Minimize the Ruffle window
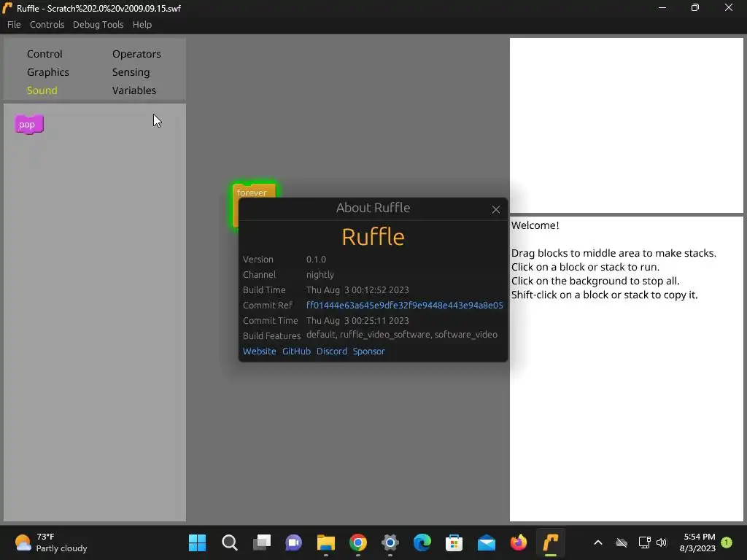 [662, 7]
